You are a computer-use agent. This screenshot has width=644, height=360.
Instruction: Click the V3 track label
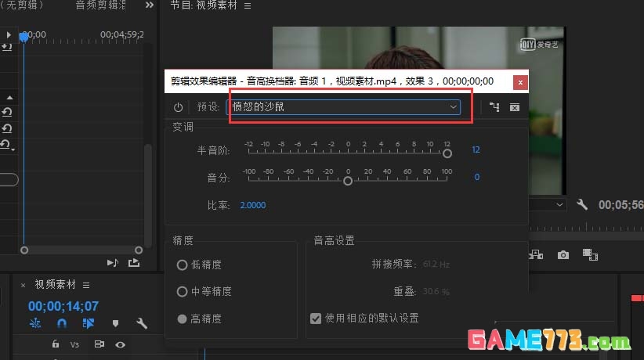point(74,345)
